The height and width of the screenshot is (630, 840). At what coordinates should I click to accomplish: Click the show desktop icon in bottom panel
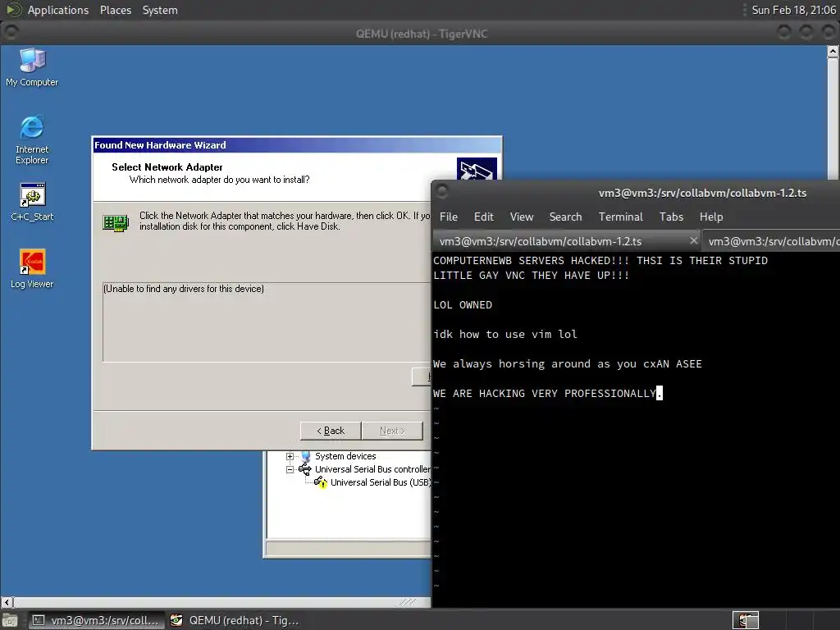(x=9, y=620)
